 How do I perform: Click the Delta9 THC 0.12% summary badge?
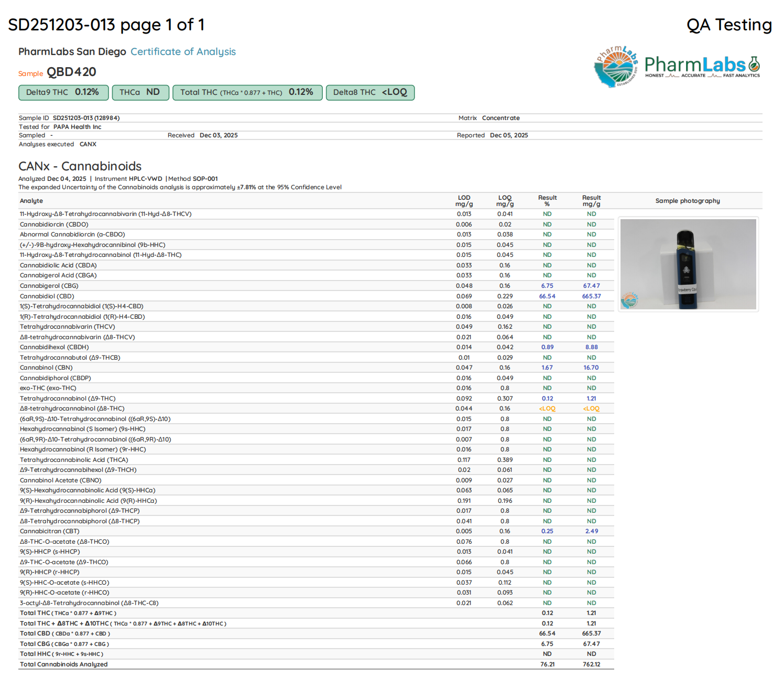63,92
